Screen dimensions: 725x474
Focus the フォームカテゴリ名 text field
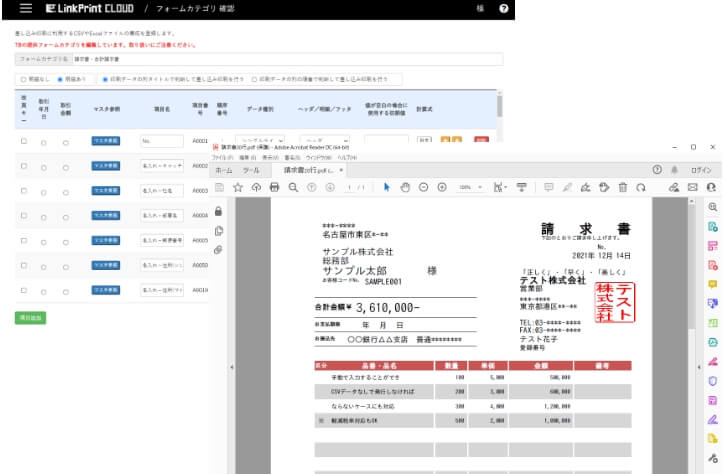[288, 59]
